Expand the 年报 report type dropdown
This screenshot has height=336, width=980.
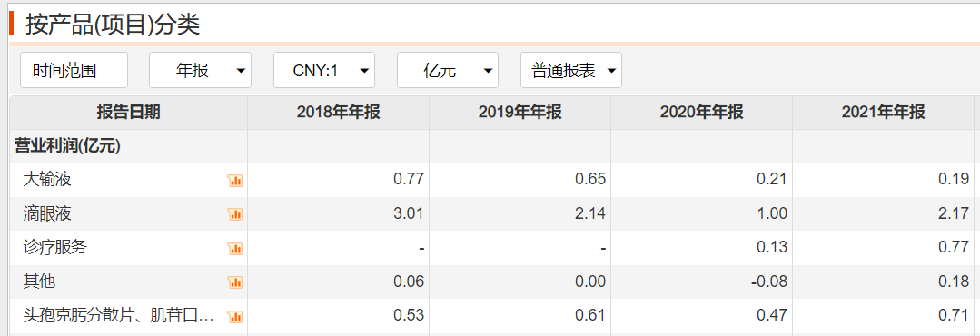(x=200, y=70)
